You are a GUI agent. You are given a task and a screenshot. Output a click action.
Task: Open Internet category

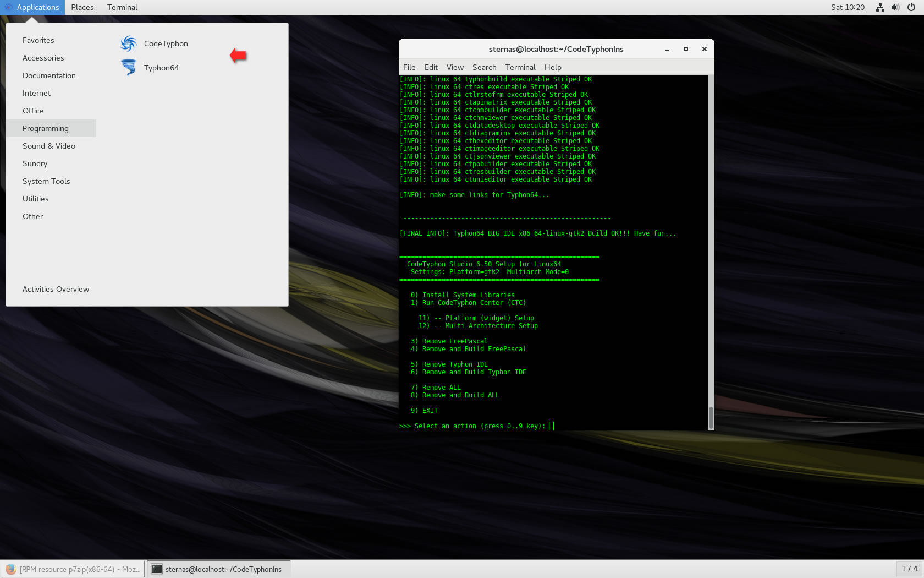(x=51, y=93)
